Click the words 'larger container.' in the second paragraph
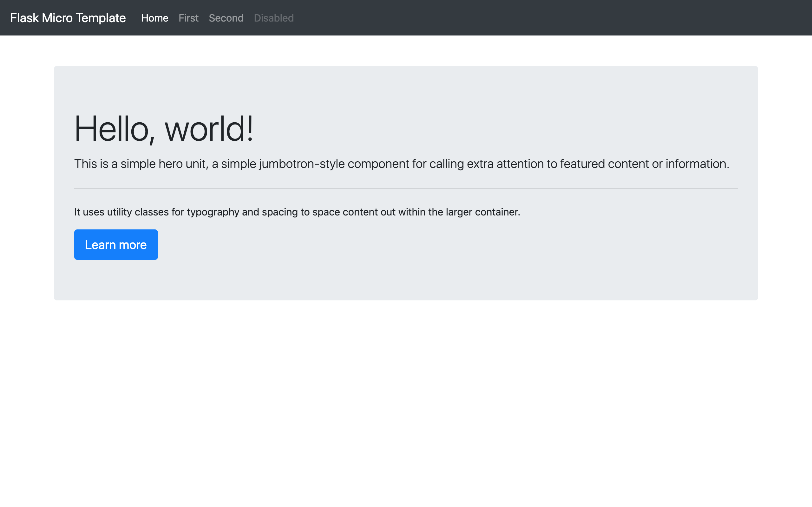 482,212
